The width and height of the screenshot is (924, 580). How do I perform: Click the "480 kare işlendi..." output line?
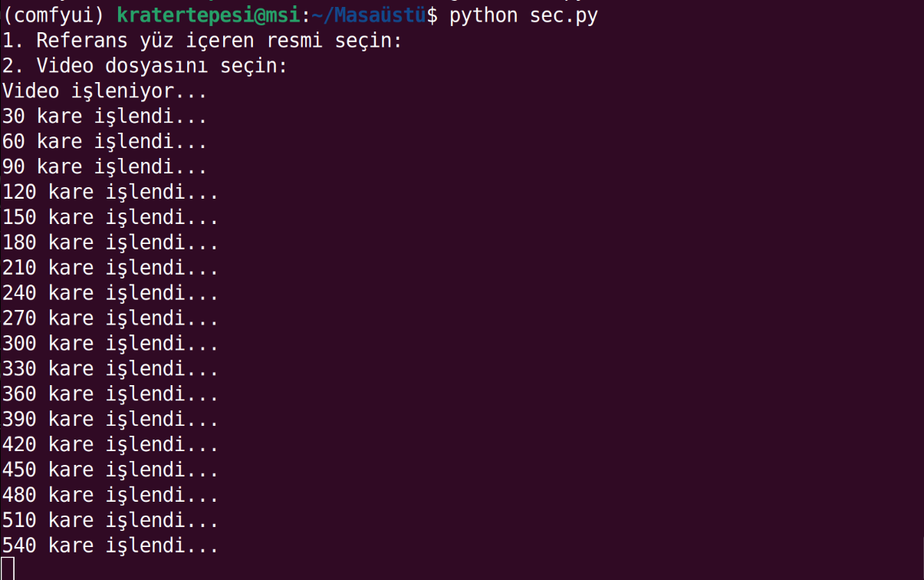click(110, 496)
